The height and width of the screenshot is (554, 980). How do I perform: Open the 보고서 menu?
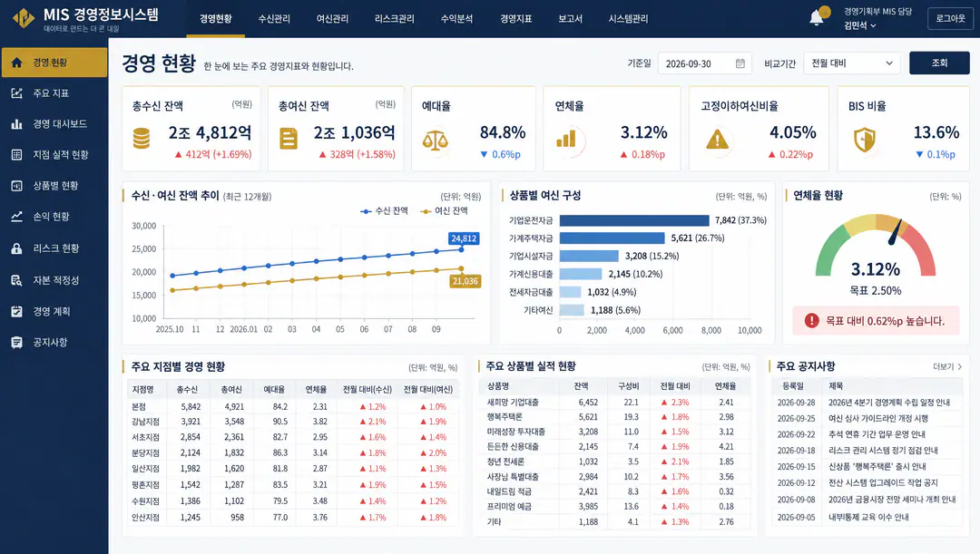(x=570, y=19)
